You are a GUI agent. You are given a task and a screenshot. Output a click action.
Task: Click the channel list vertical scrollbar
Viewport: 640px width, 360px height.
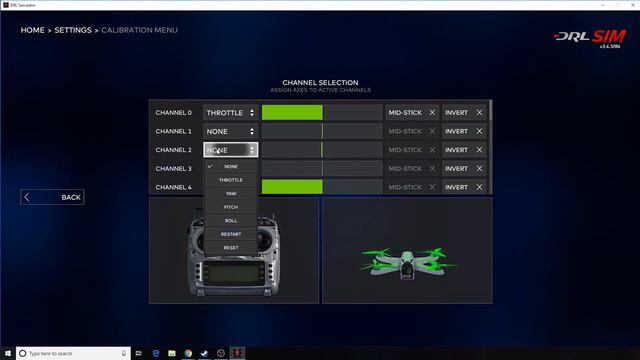490,110
